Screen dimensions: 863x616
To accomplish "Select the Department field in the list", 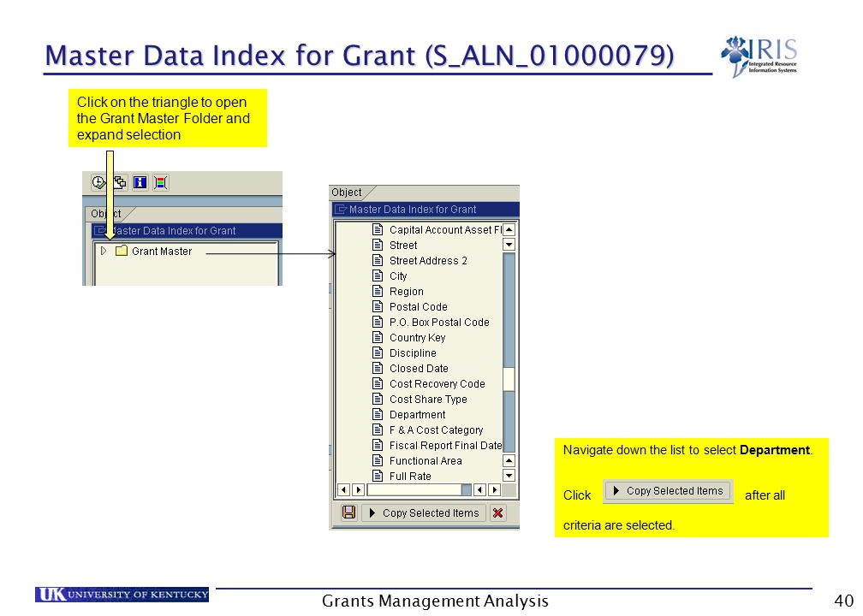I will [x=417, y=415].
